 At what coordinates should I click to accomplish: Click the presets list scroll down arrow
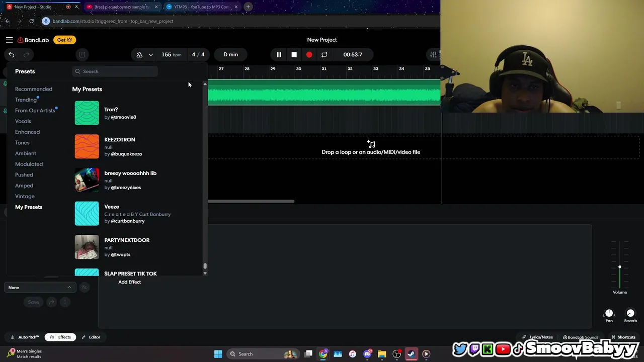[x=205, y=273]
